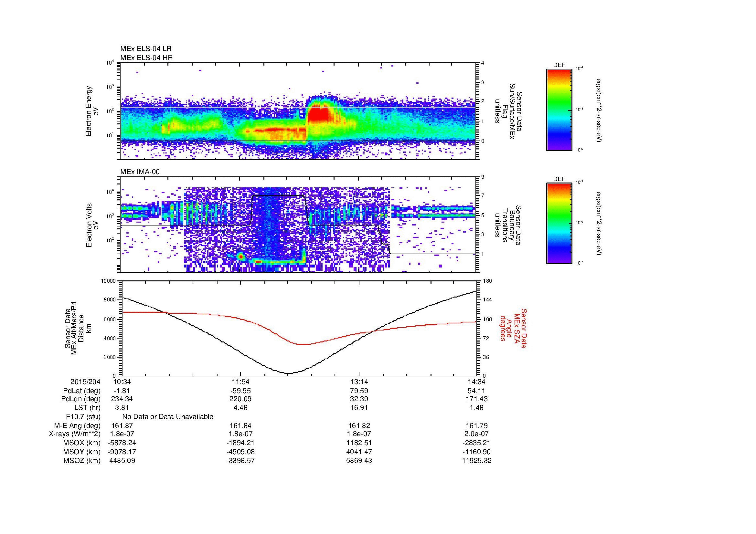Viewport: 756px width, 534px height.
Task: Click the 'MSOX (km)' row label
Action: click(82, 443)
